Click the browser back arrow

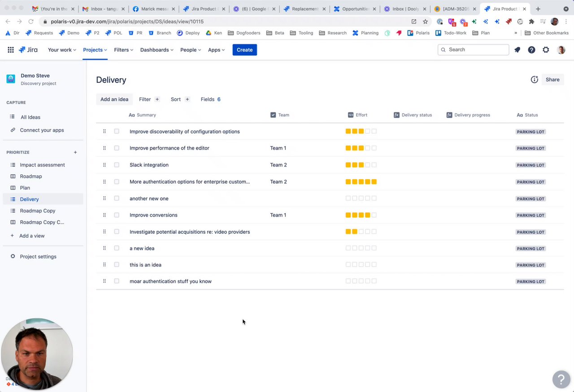[8, 22]
